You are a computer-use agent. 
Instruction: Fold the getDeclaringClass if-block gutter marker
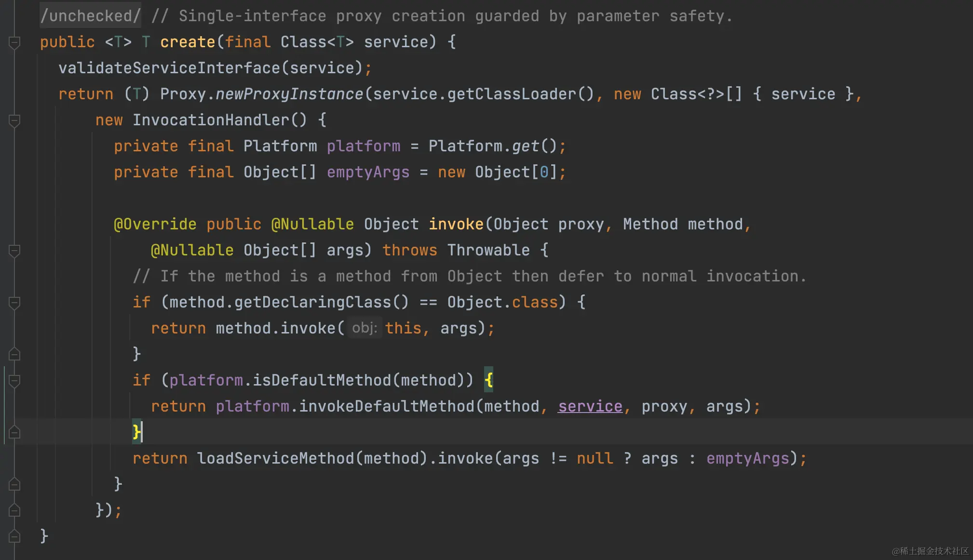click(14, 303)
